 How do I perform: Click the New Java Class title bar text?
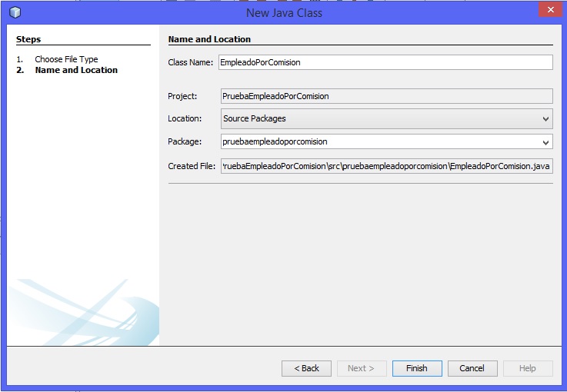point(284,12)
